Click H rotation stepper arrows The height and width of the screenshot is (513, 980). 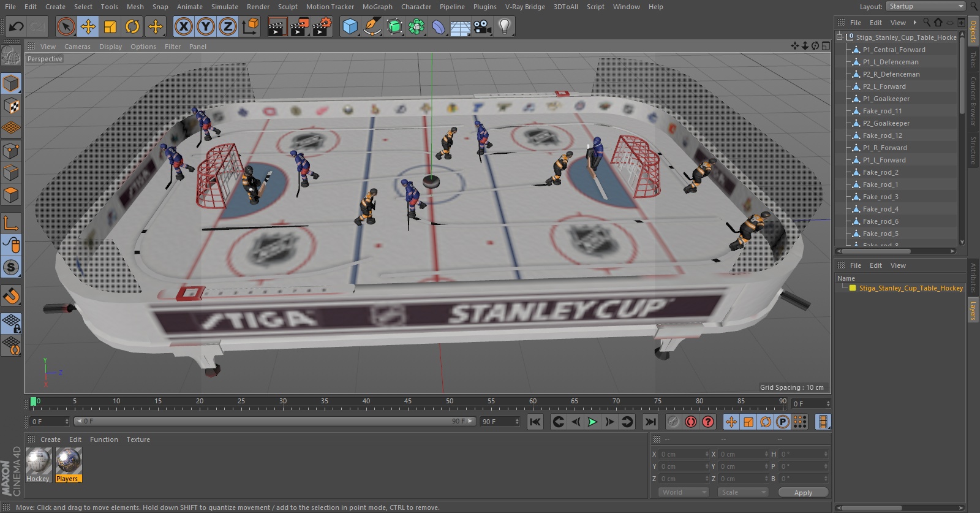click(x=826, y=454)
